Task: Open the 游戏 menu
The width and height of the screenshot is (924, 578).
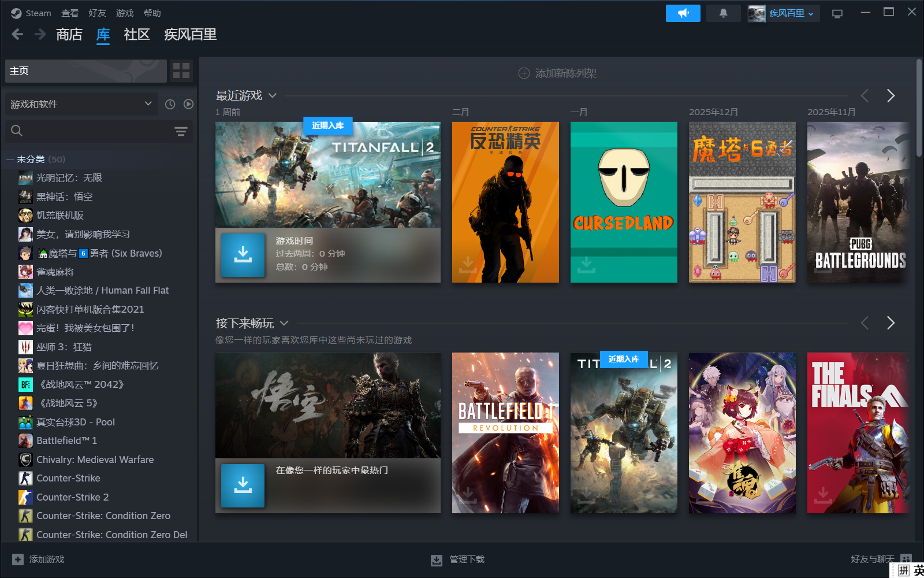Action: 125,13
